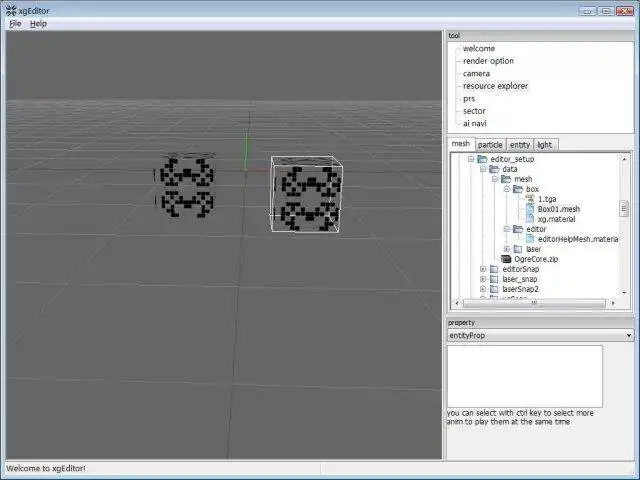
Task: Select the laserSnap2 folder label
Action: (520, 289)
